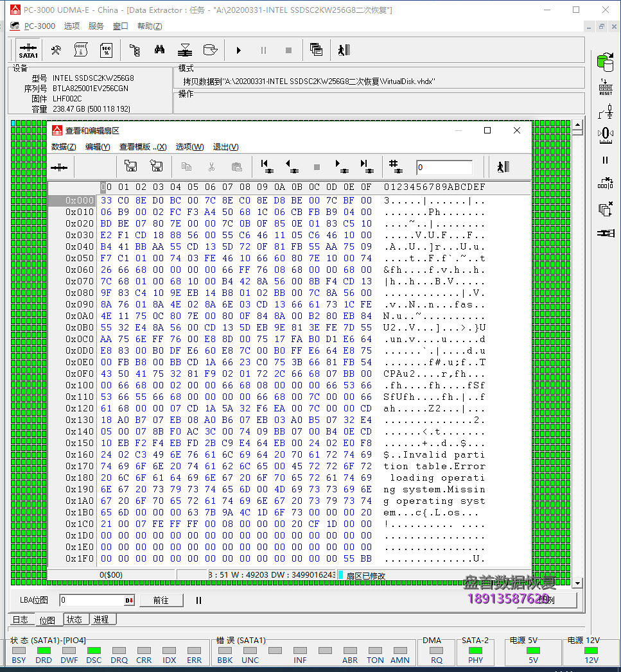Screen dimensions: 621x672
Task: Open the binary info scroll icon
Action: coord(81,51)
